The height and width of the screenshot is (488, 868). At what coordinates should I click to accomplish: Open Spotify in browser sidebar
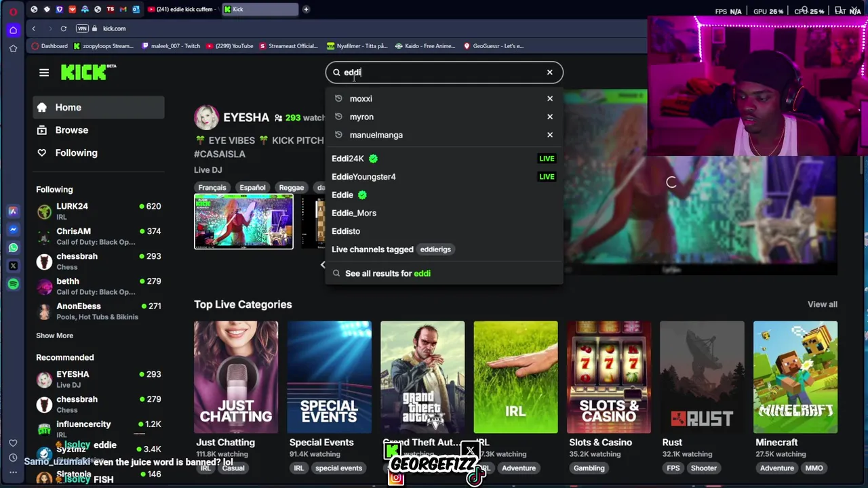tap(13, 285)
